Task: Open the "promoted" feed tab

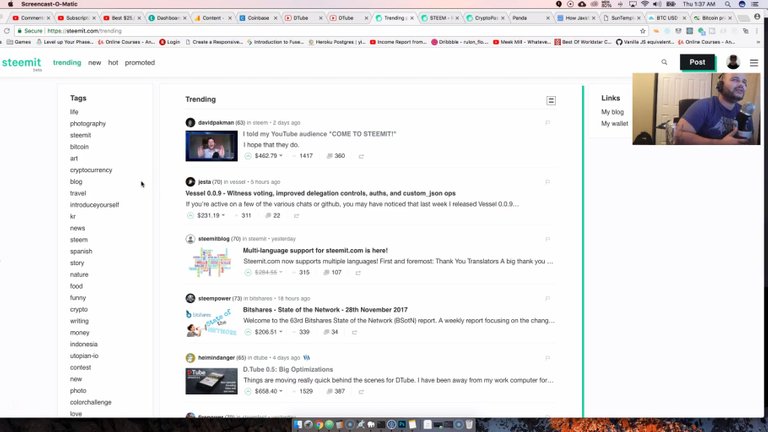Action: [139, 63]
